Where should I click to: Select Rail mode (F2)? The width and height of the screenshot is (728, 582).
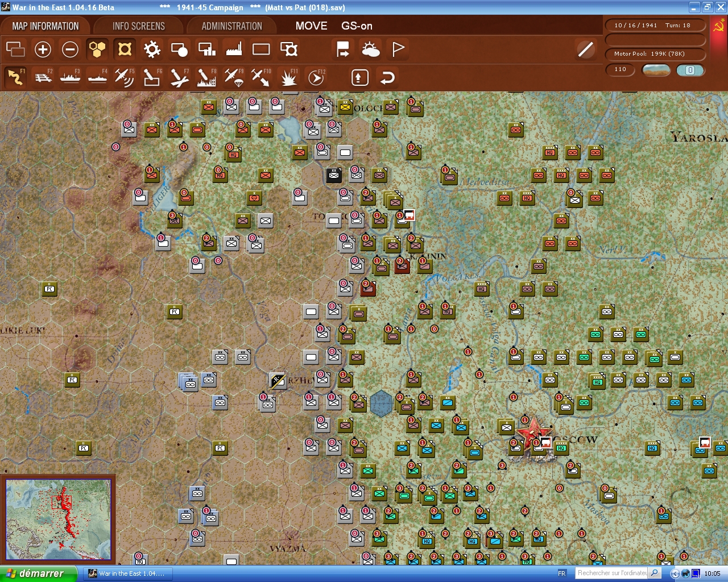point(43,77)
